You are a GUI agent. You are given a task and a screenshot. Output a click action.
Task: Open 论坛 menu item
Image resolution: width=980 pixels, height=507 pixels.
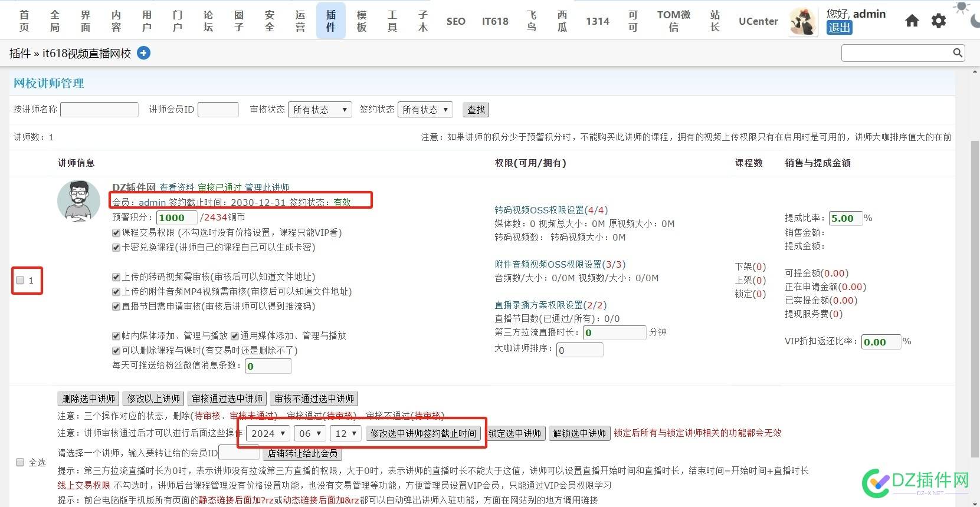tap(208, 21)
